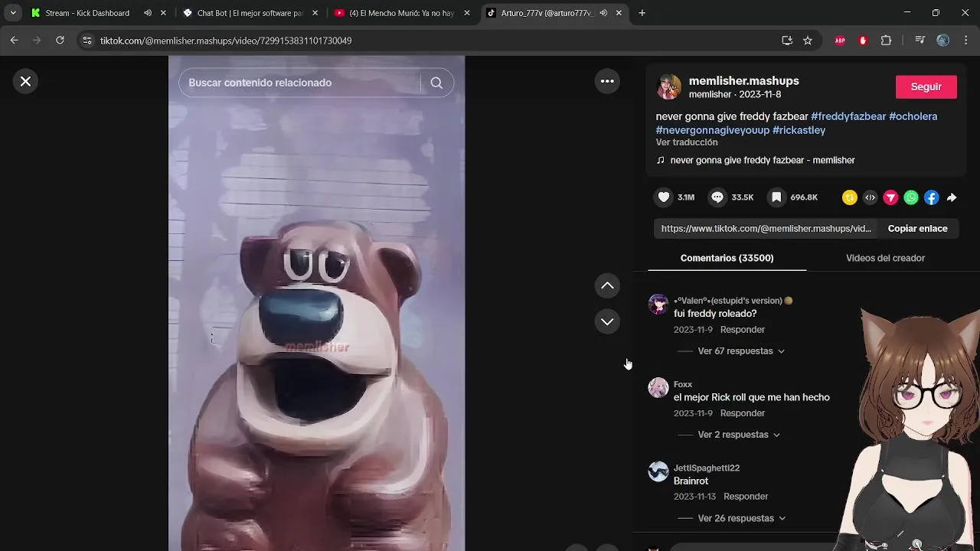
Task: Focus the Buscar contenido relacionado search field
Action: [x=300, y=83]
